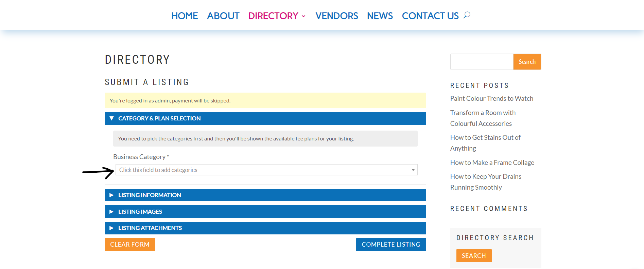
Task: Open the News page
Action: [380, 16]
